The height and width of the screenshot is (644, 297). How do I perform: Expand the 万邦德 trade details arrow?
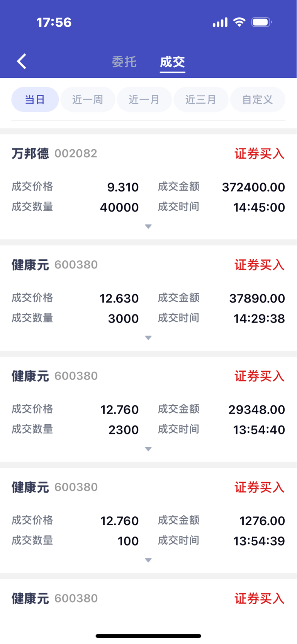click(148, 227)
